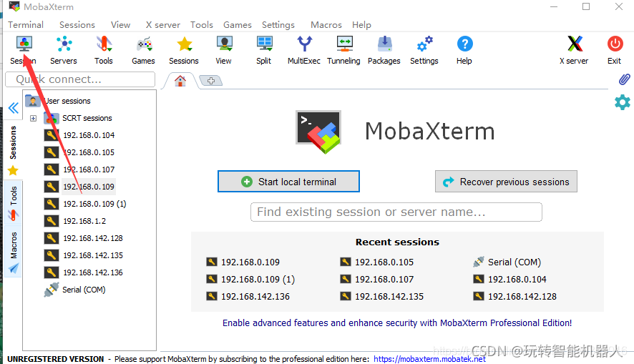Select the SCRT sessions folder
The width and height of the screenshot is (634, 364).
79,118
